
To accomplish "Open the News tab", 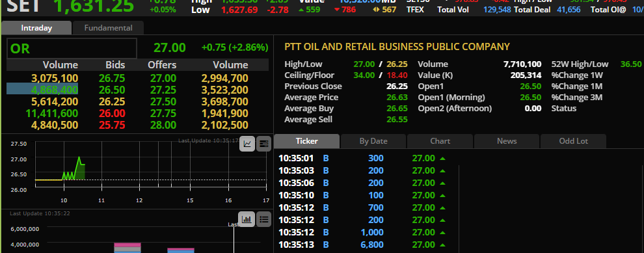I will click(x=507, y=141).
